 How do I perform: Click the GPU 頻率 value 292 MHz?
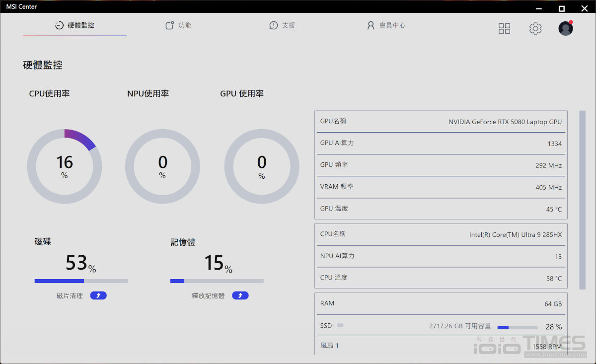549,166
